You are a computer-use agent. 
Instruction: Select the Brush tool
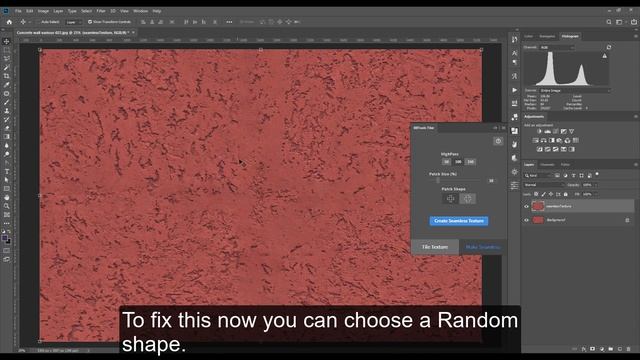point(7,102)
